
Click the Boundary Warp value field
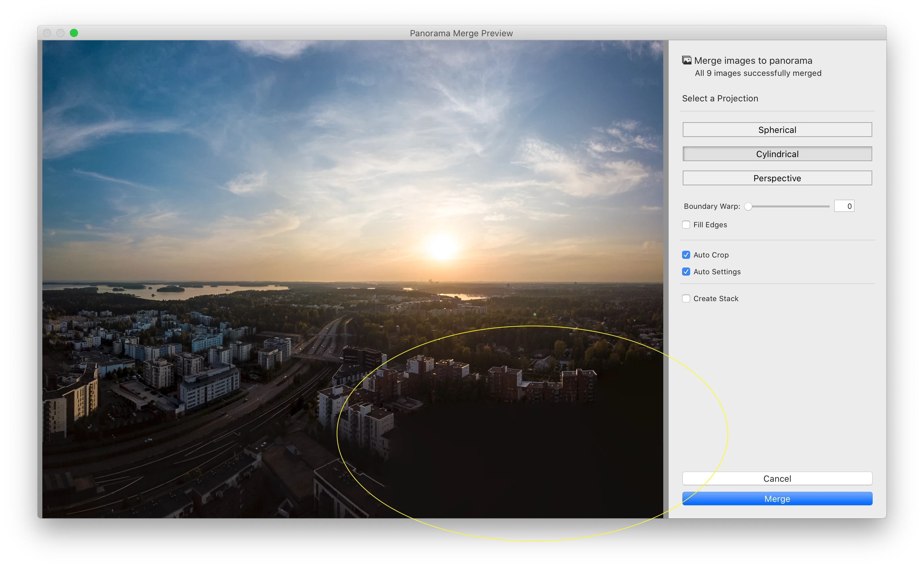tap(844, 206)
